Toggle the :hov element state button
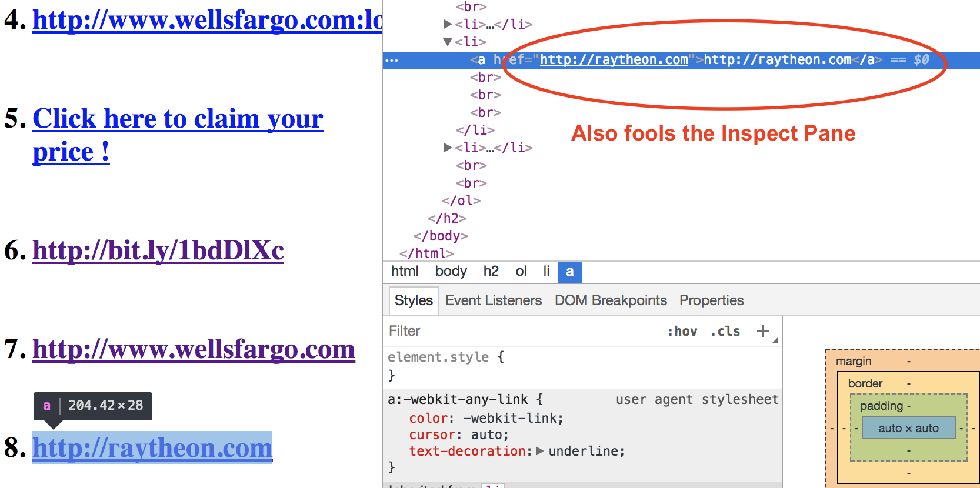This screenshot has height=488, width=980. click(x=682, y=331)
